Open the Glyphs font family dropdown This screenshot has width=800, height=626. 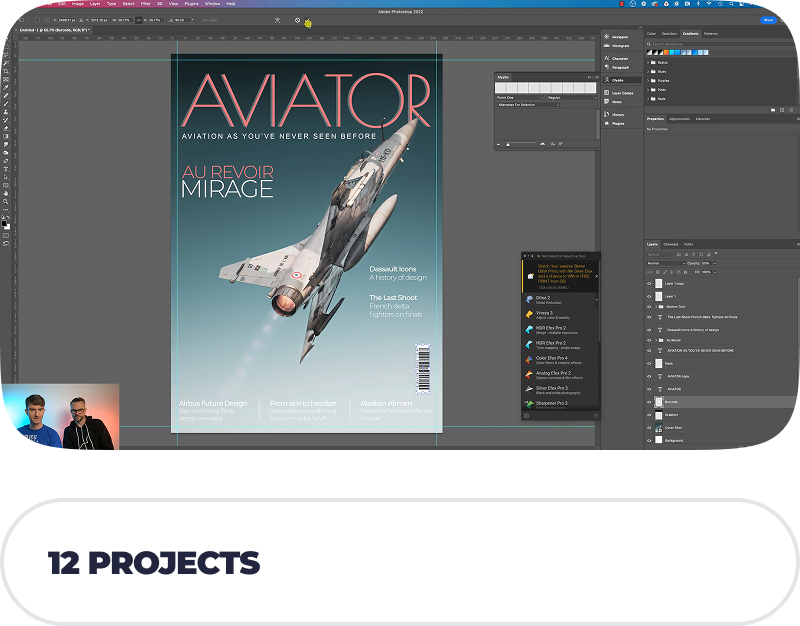pyautogui.click(x=520, y=97)
